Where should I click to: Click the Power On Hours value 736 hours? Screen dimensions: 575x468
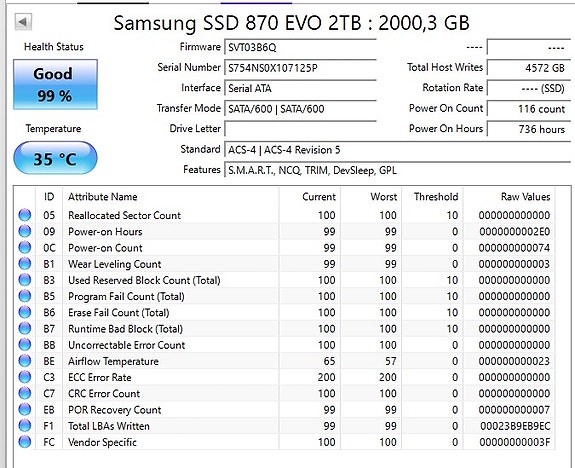tap(529, 129)
